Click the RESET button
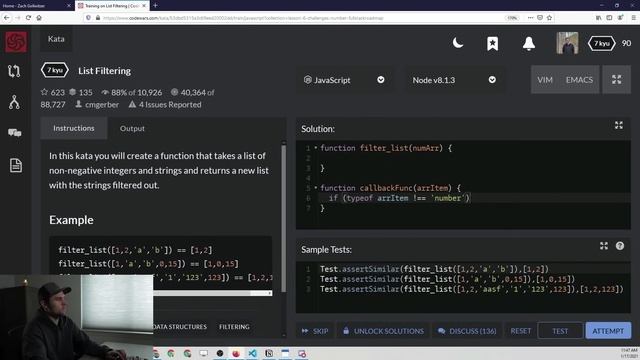 520,331
